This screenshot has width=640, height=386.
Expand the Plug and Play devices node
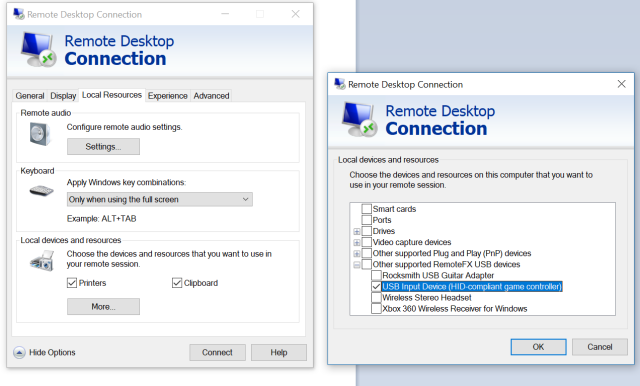coord(357,253)
